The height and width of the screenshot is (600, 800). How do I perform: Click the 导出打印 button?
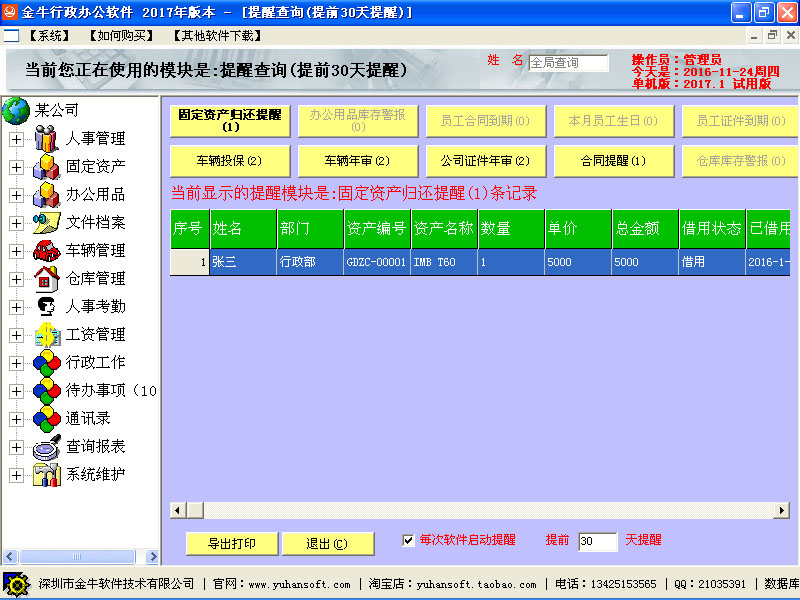231,544
